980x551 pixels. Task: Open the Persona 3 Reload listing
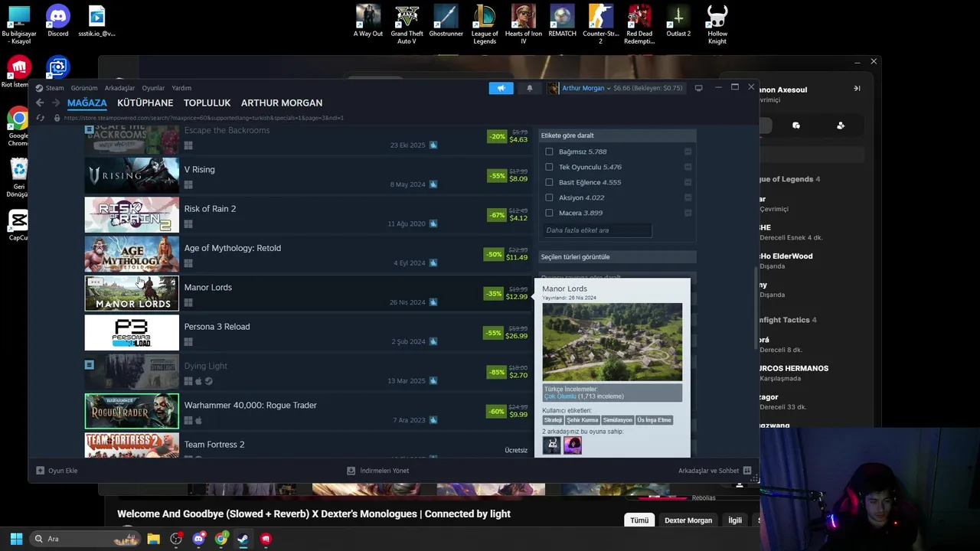pyautogui.click(x=308, y=333)
